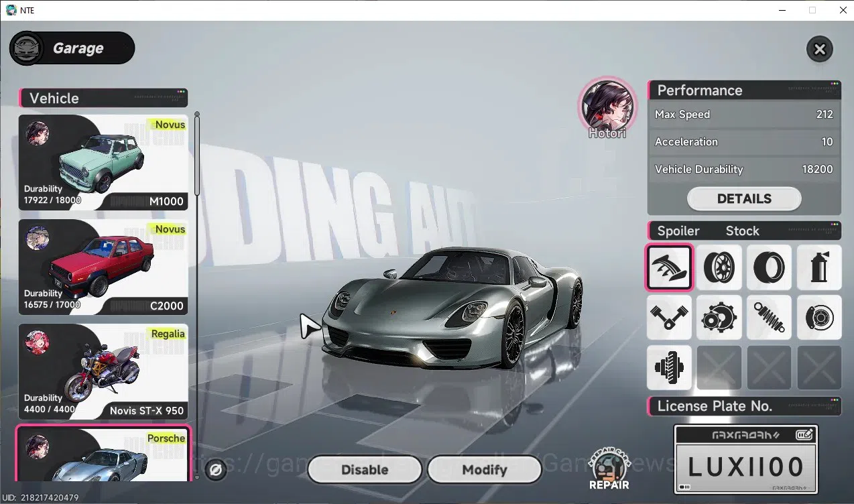854x504 pixels.
Task: Open the gearbox modification slot
Action: [719, 317]
